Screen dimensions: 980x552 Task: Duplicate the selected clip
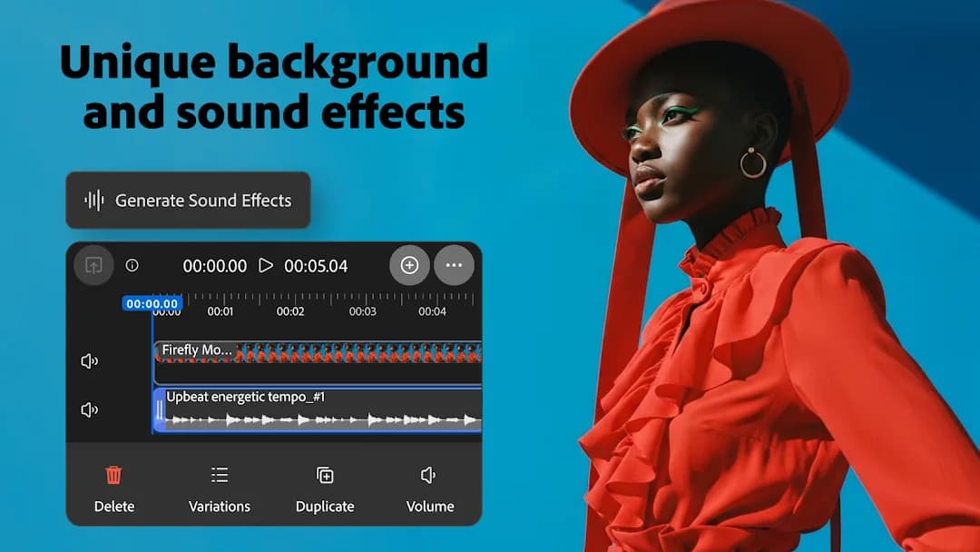pos(325,476)
